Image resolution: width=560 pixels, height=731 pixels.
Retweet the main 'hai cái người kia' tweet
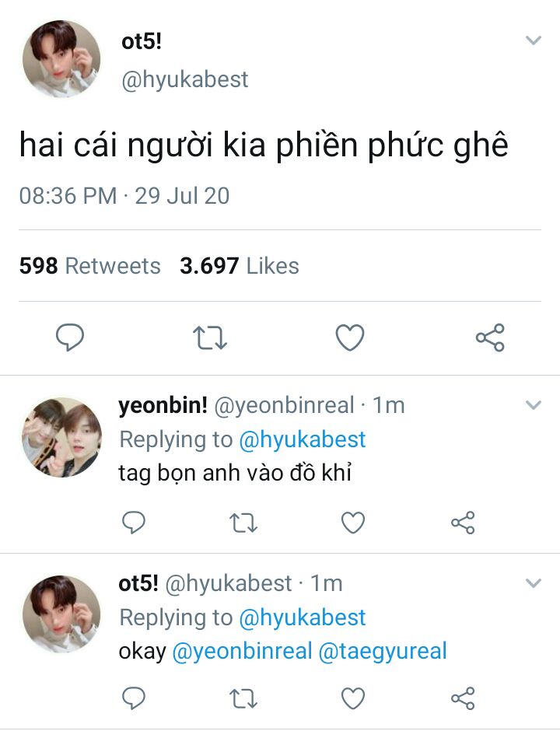[209, 338]
